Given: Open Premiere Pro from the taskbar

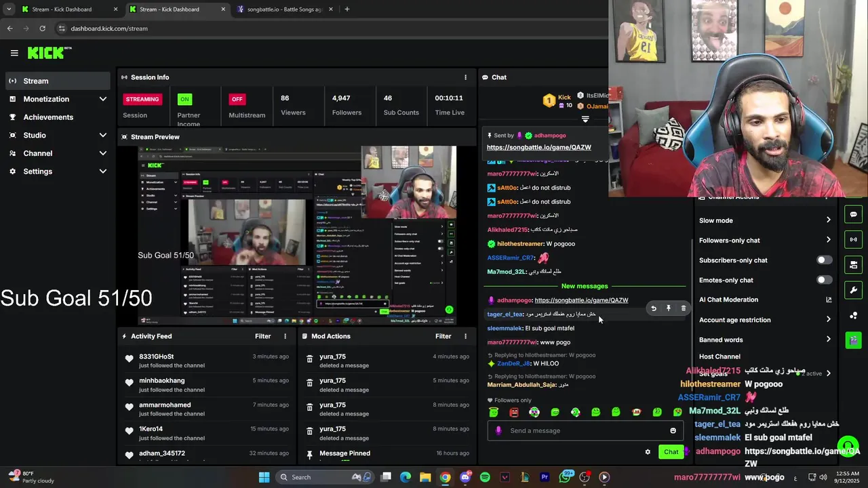Looking at the screenshot, I should tap(545, 477).
